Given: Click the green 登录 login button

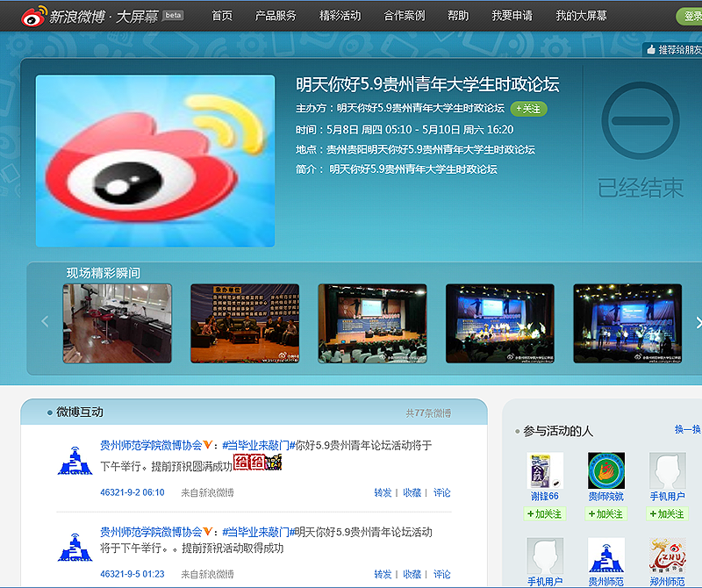Looking at the screenshot, I should pos(690,17).
